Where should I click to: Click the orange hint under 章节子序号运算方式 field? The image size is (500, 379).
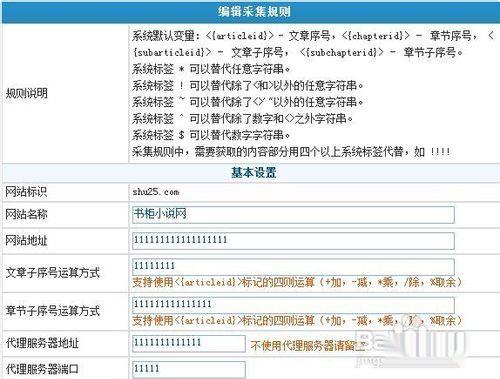pyautogui.click(x=297, y=320)
